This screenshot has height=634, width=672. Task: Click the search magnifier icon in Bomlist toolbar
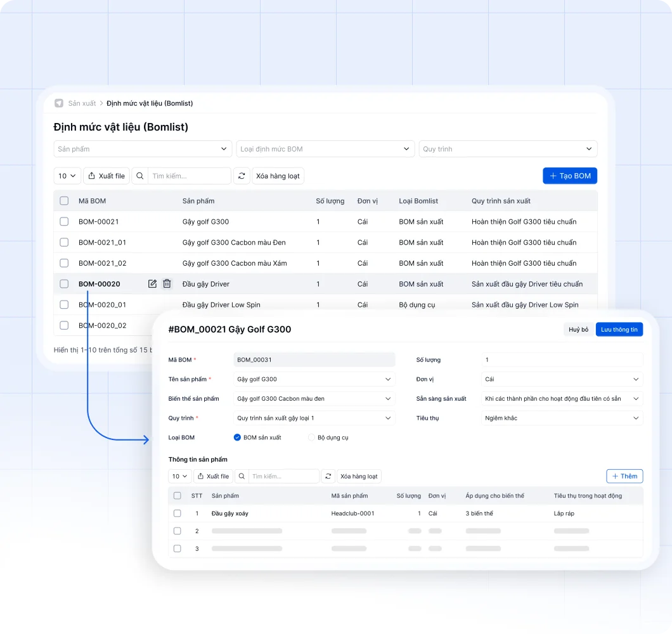click(x=139, y=176)
